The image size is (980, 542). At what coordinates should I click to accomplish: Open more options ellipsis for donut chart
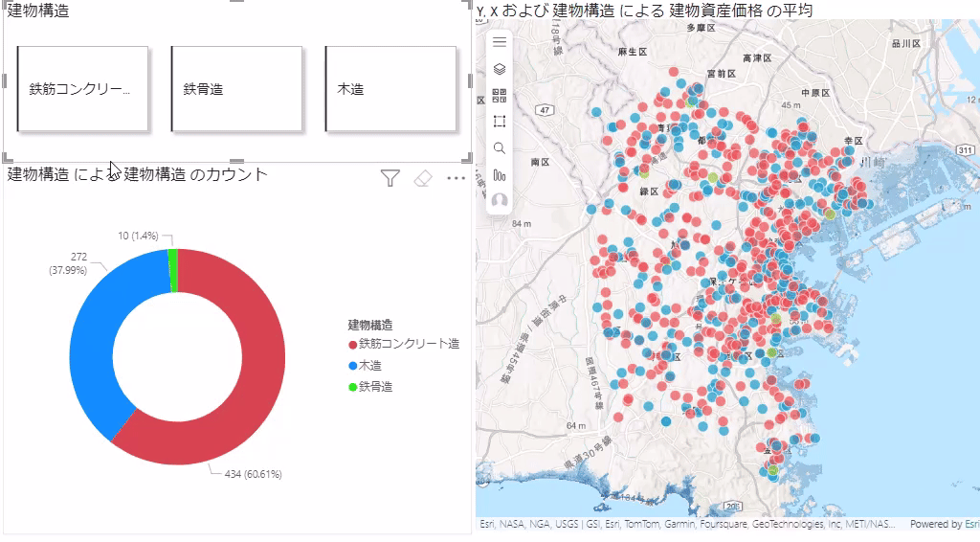click(456, 178)
